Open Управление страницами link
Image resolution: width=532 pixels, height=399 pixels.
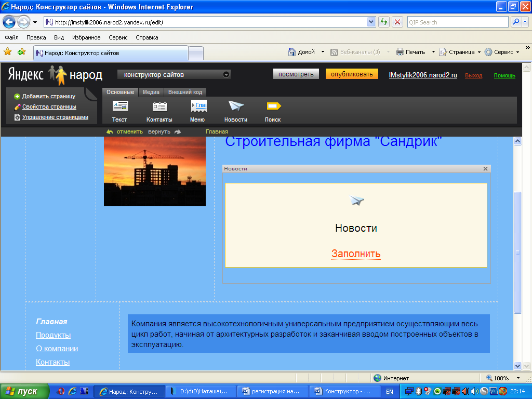coord(55,117)
